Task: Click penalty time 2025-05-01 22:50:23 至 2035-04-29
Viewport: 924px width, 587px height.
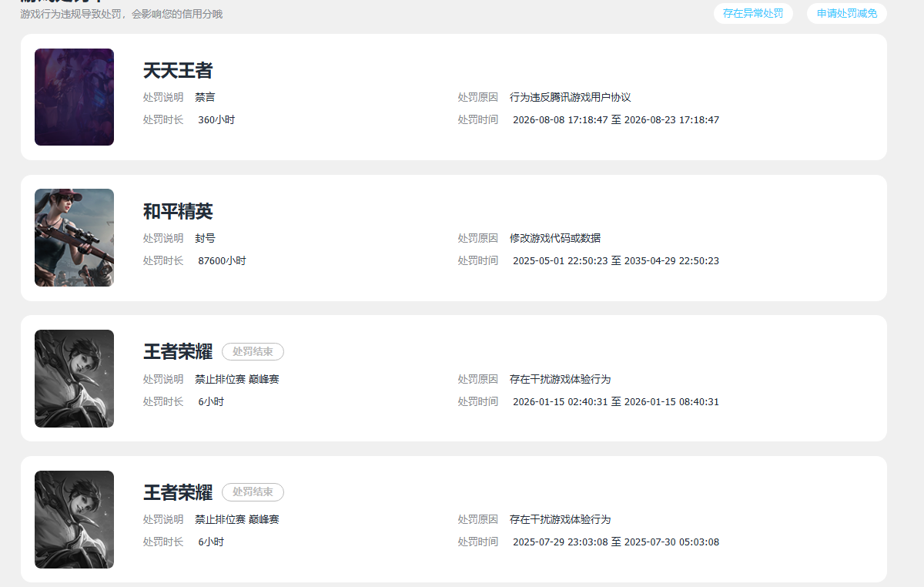Action: point(616,261)
